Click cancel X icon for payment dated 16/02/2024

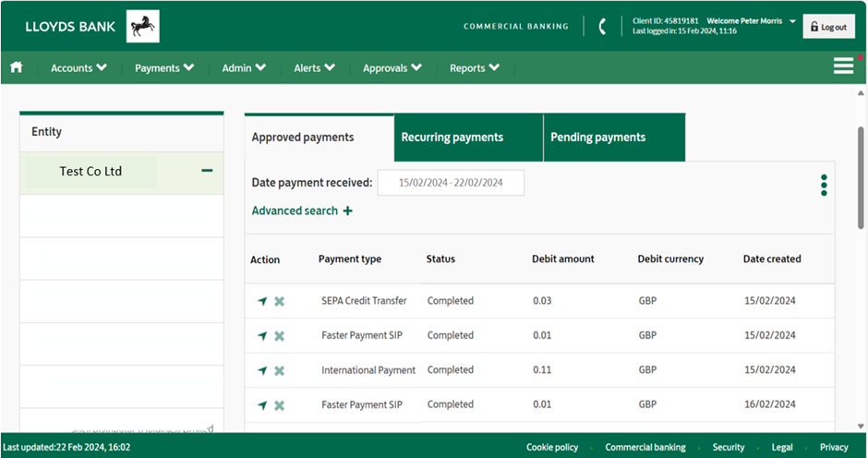pos(280,405)
